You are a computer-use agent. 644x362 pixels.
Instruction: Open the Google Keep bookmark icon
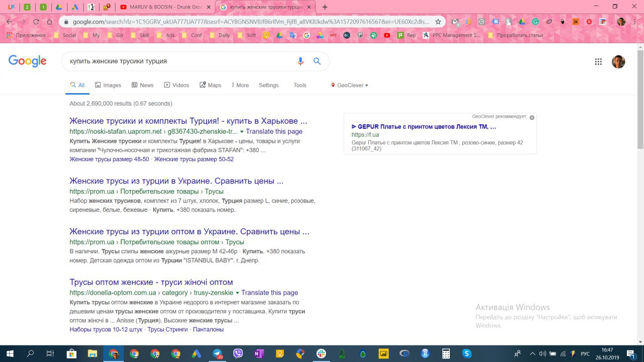[266, 35]
